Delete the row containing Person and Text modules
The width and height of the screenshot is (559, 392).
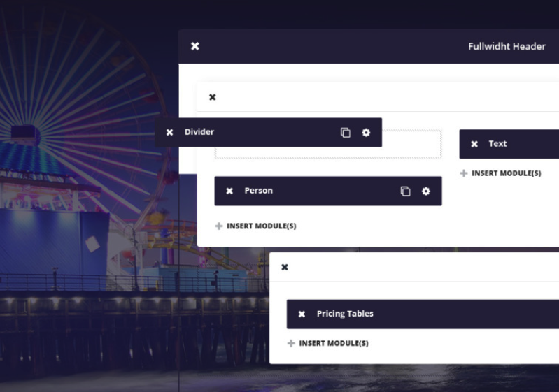(x=213, y=97)
